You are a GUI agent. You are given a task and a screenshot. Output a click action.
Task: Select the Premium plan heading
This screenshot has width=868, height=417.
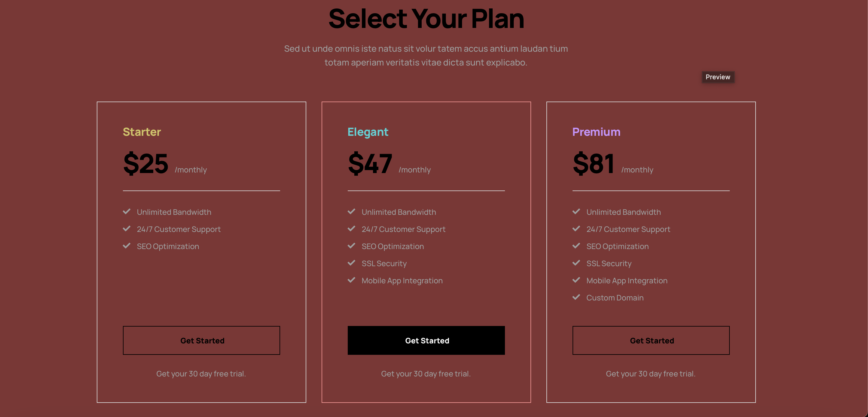tap(596, 132)
